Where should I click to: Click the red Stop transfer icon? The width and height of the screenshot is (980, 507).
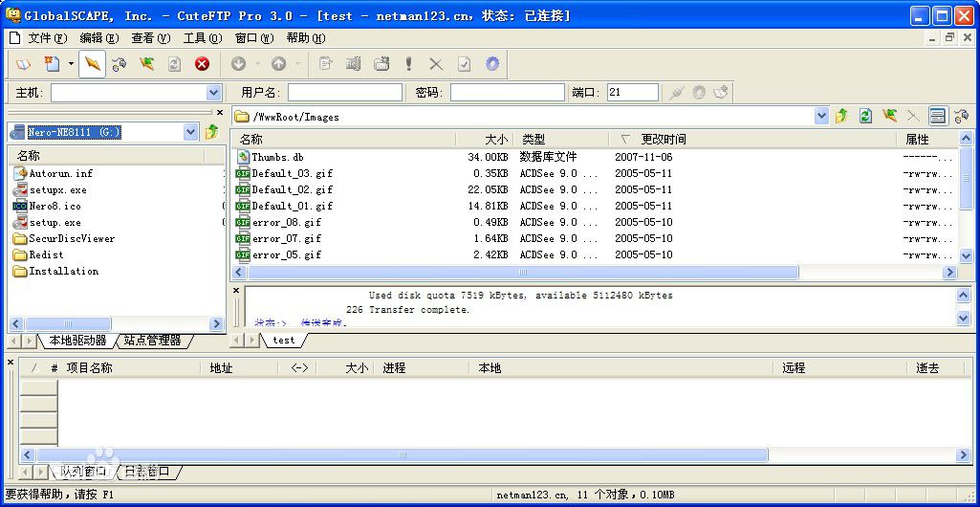[x=202, y=64]
